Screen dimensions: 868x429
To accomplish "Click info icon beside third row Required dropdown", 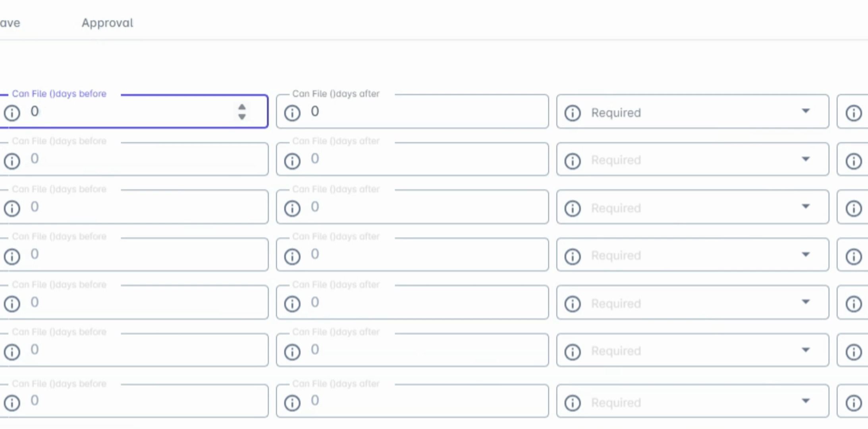I will click(x=573, y=208).
